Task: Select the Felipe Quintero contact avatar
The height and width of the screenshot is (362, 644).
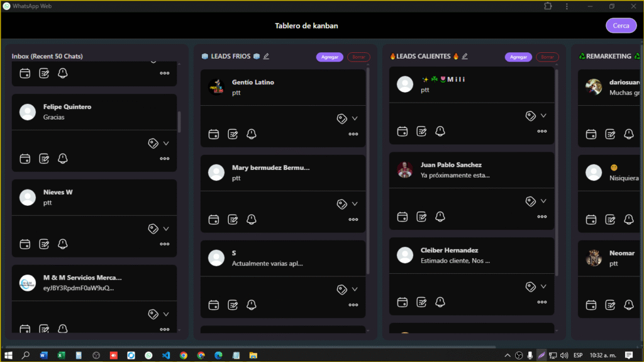Action: [x=28, y=112]
